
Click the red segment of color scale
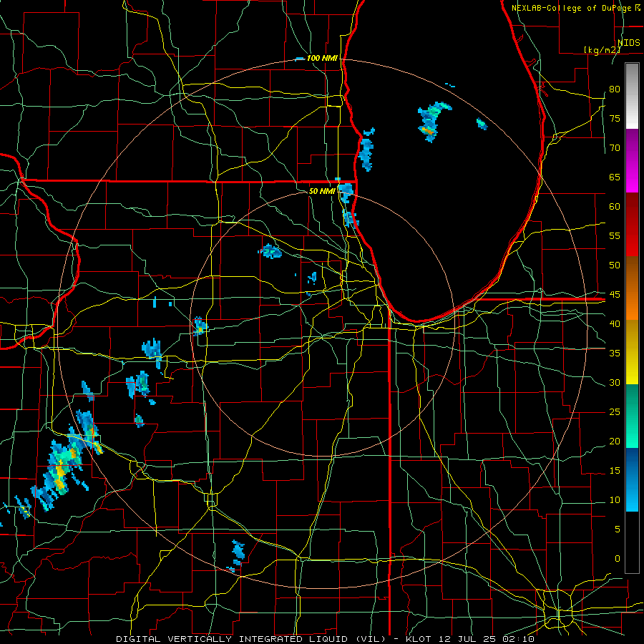(632, 225)
